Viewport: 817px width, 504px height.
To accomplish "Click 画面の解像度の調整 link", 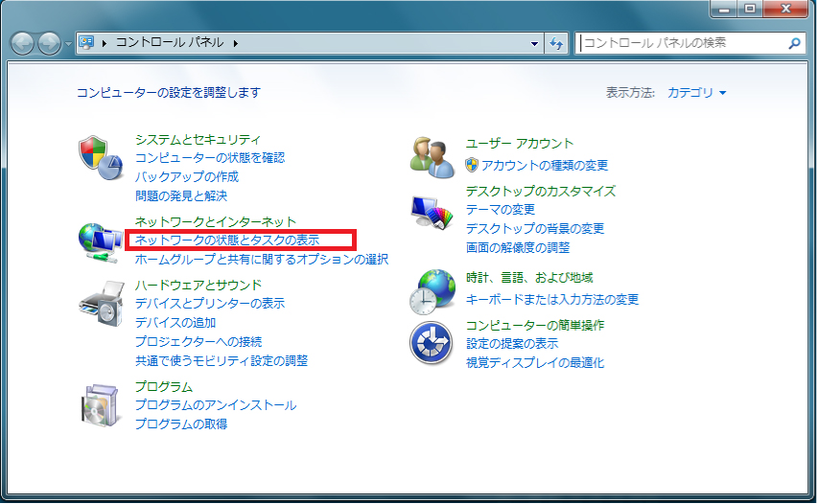I will coord(518,247).
